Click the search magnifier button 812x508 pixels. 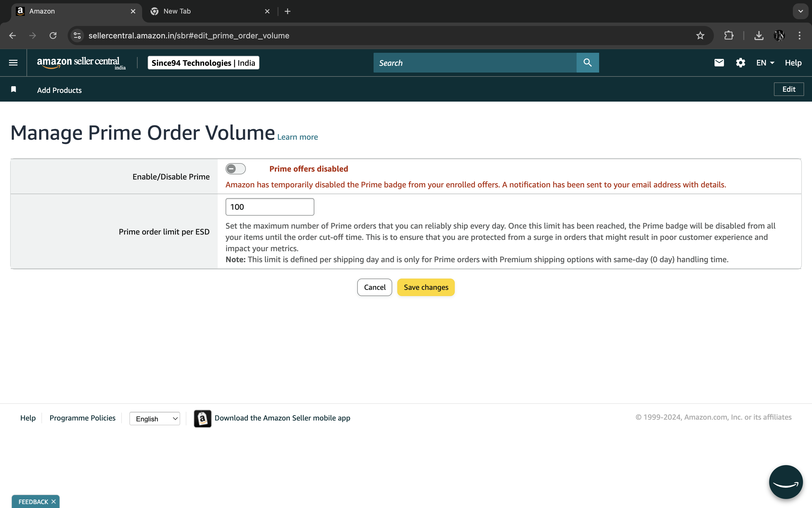click(588, 62)
